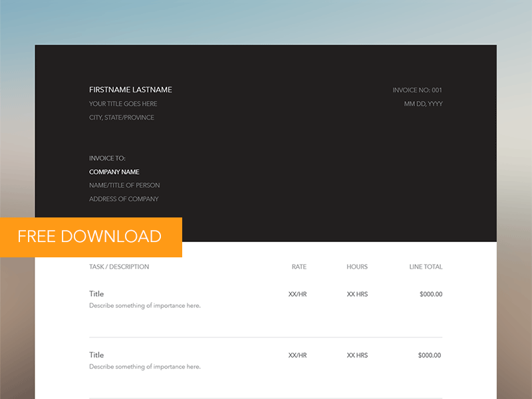Select the ADDRESS OF COMPANY field

(x=124, y=199)
